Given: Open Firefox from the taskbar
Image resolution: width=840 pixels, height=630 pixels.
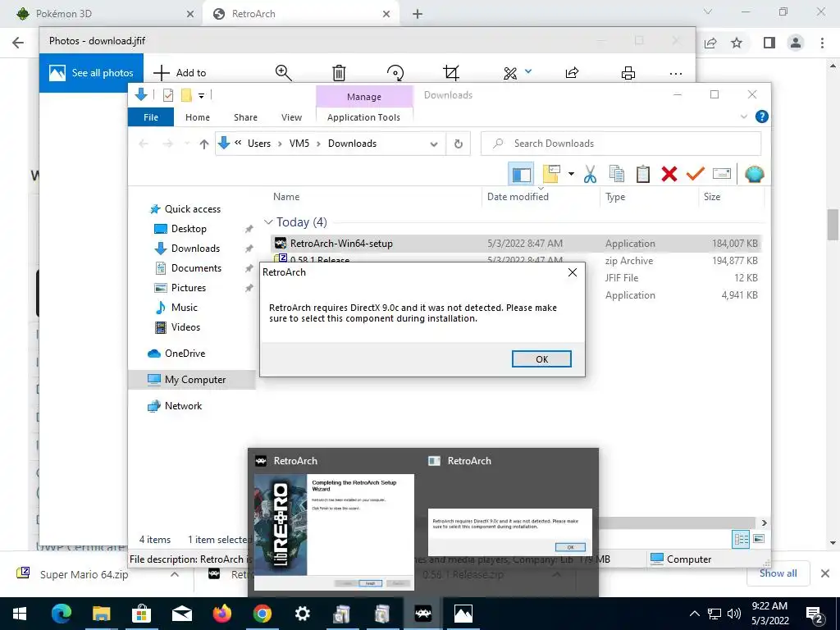Looking at the screenshot, I should (221, 614).
